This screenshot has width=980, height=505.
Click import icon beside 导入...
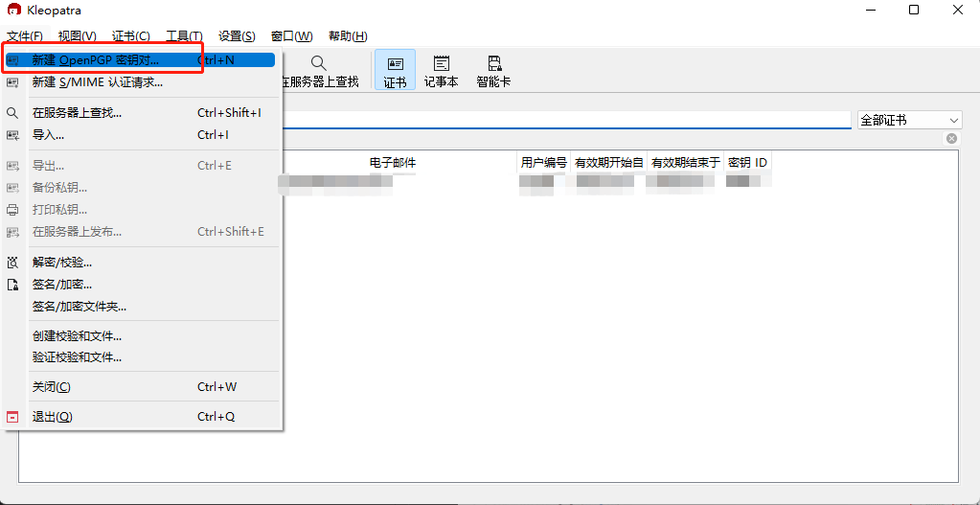[x=12, y=134]
